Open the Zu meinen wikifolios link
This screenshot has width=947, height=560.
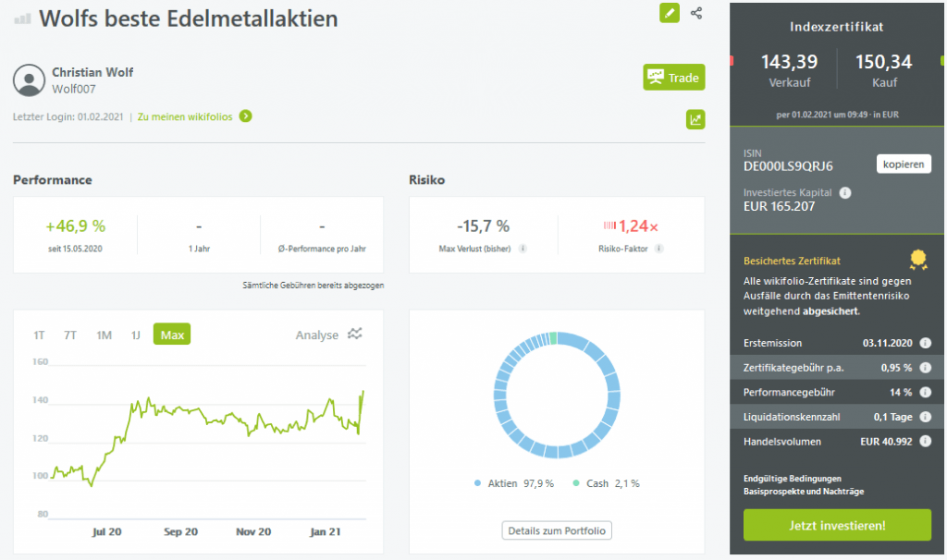(x=194, y=116)
